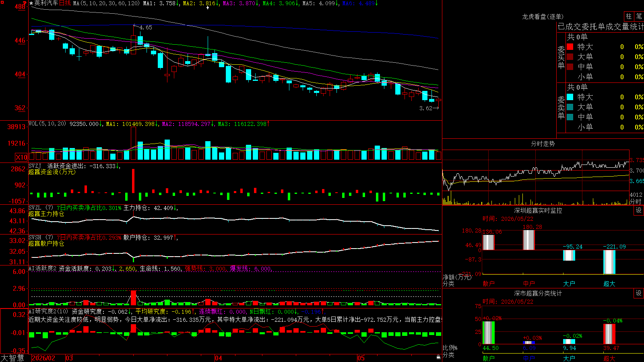Select the AI研究度2(10) indicator label
The height and width of the screenshot is (362, 644).
pos(49,311)
